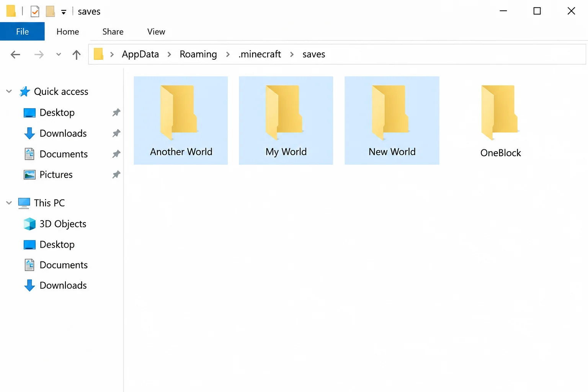Open Pictures under Quick access
Image resolution: width=588 pixels, height=392 pixels.
tap(48, 175)
